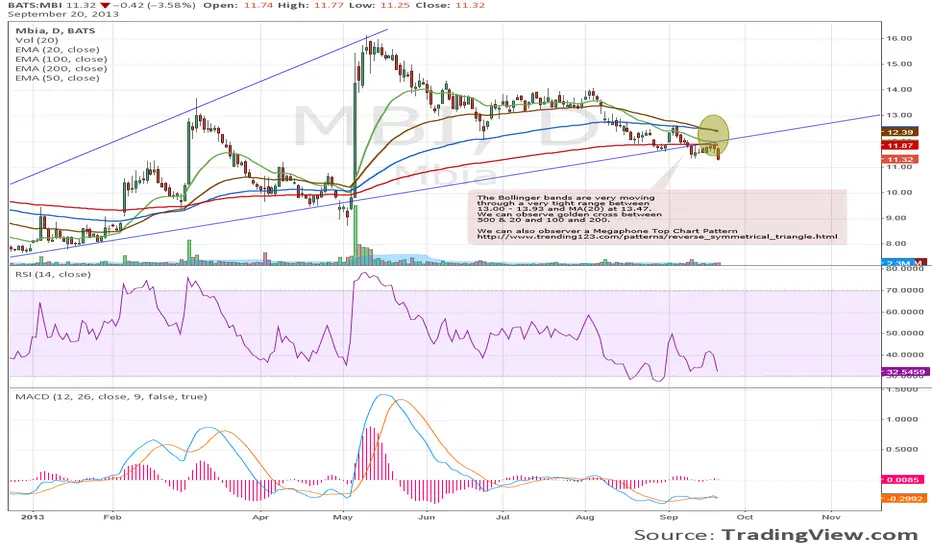
Task: Open the EMA (200, close) indicator label
Action: tap(61, 68)
